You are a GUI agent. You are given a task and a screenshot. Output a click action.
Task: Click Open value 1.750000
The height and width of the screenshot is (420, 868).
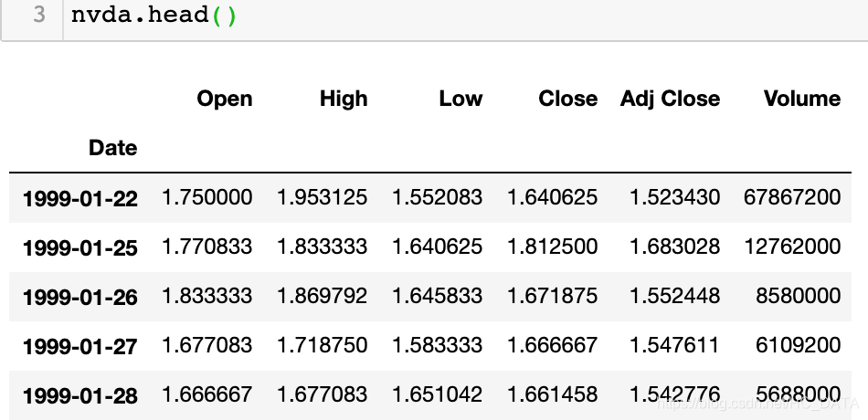[x=207, y=197]
